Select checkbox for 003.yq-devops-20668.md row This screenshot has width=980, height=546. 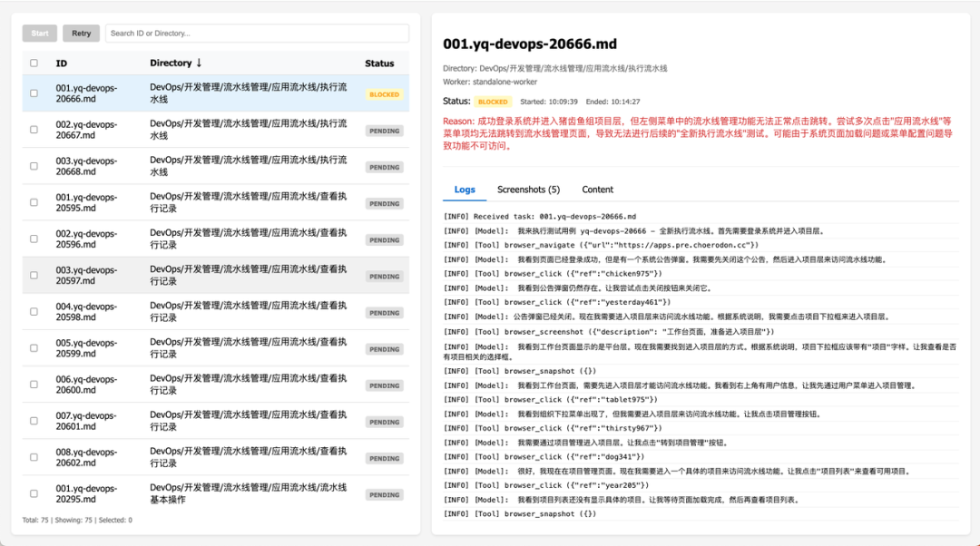tap(34, 166)
